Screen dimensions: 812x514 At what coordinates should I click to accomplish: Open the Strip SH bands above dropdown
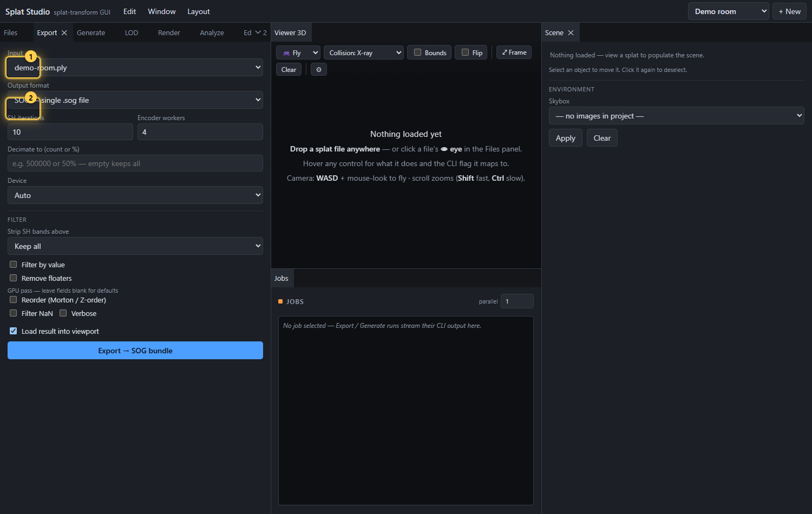click(x=135, y=246)
